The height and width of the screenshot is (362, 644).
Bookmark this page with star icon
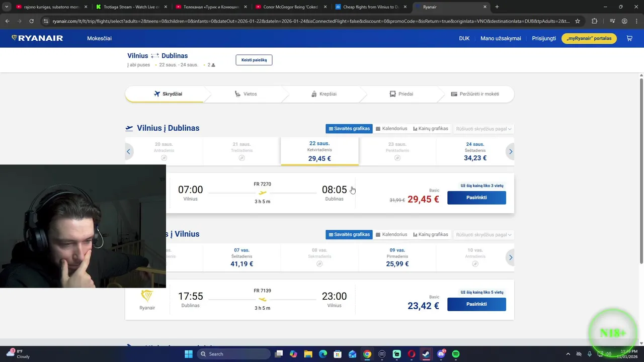point(578,21)
